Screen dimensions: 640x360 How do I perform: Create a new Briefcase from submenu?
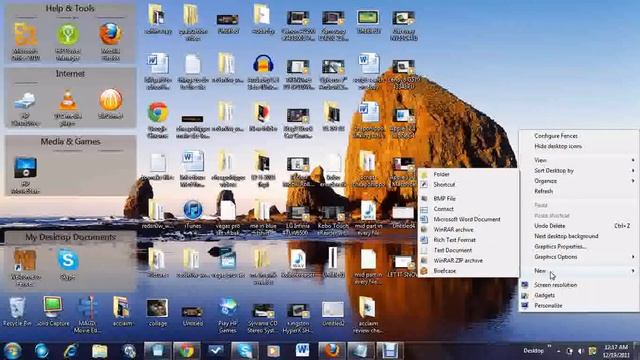[x=468, y=271]
